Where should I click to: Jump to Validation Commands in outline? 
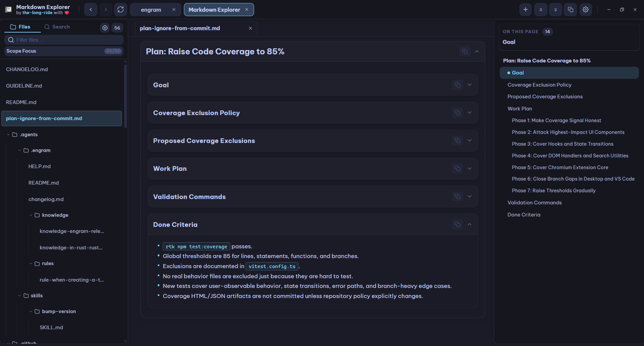coord(534,203)
